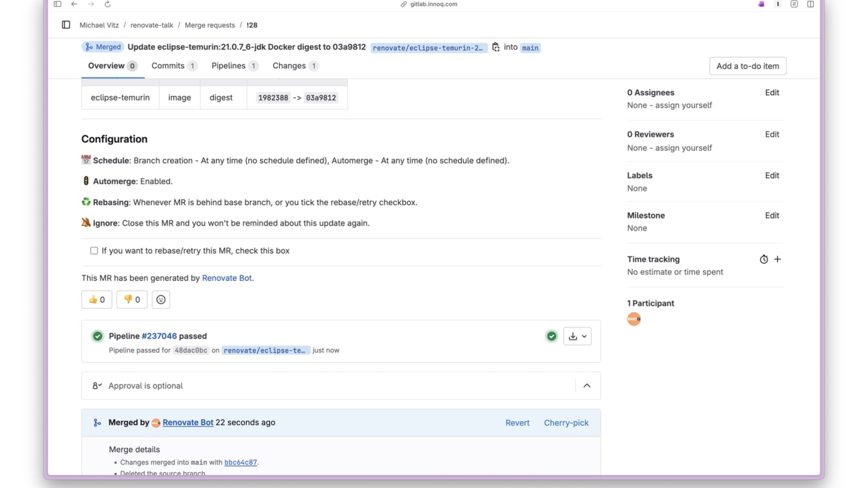Click the merge icon beside Merged by

pos(97,422)
